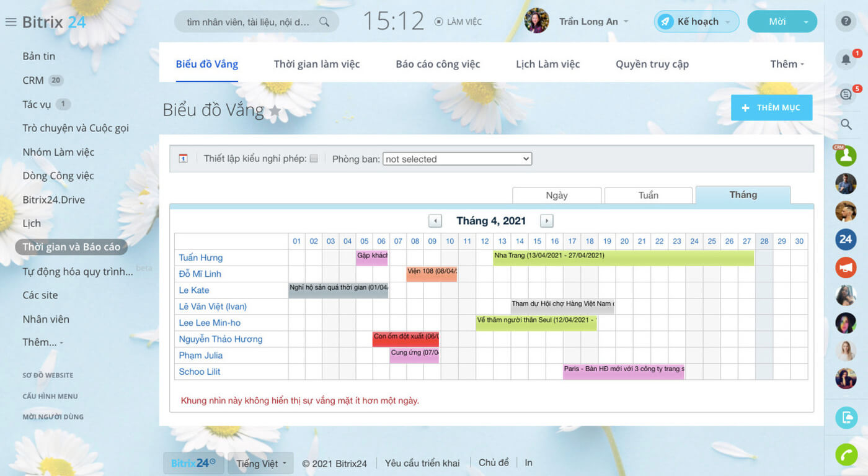This screenshot has width=868, height=476.
Task: Open notifications bell icon
Action: (846, 60)
